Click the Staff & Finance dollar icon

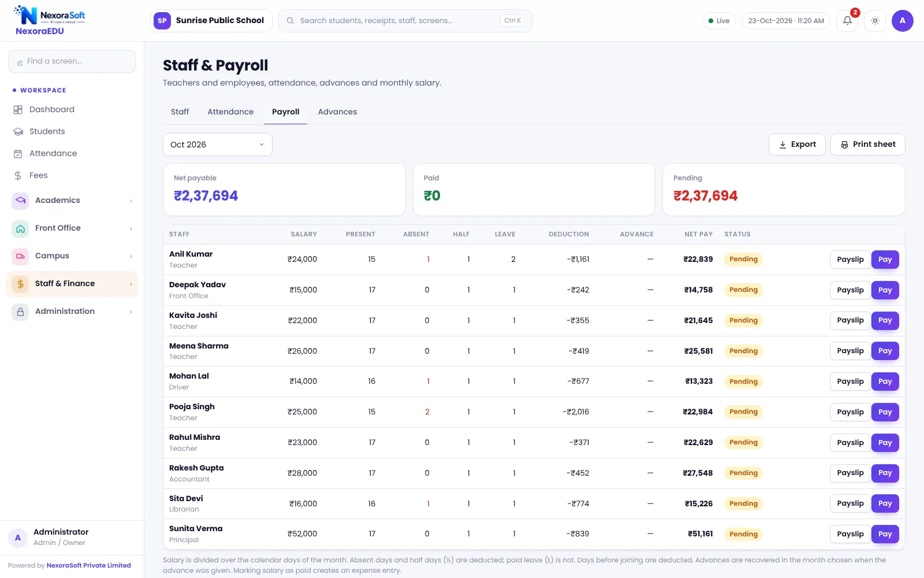coord(20,284)
